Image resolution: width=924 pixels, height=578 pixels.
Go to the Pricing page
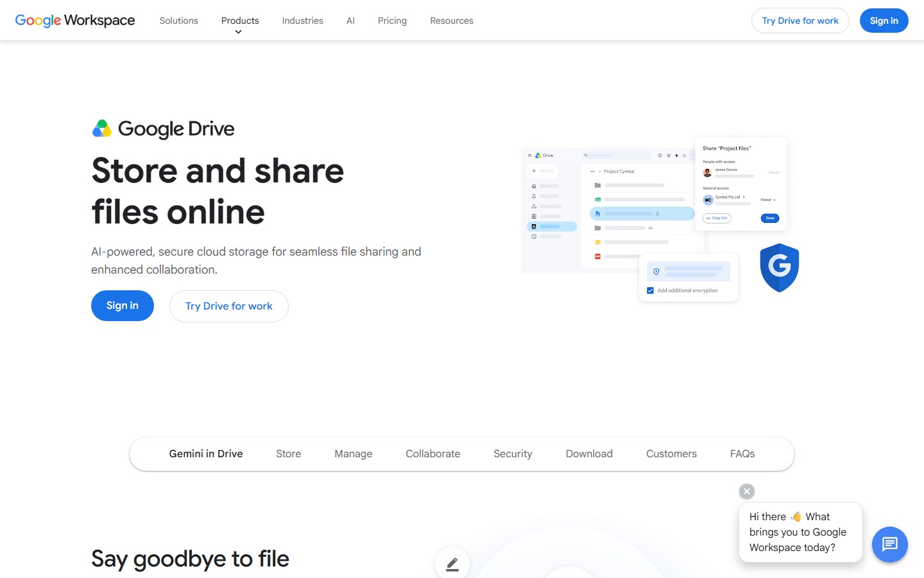[392, 21]
